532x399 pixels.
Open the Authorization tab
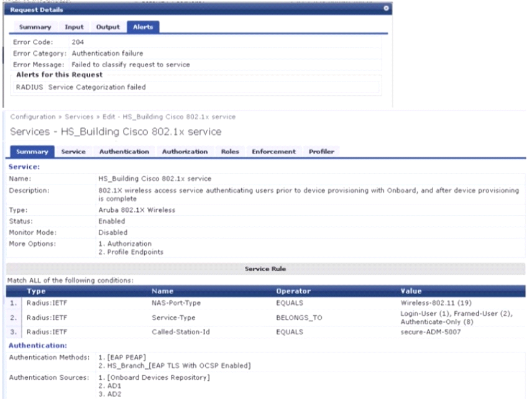pyautogui.click(x=185, y=152)
